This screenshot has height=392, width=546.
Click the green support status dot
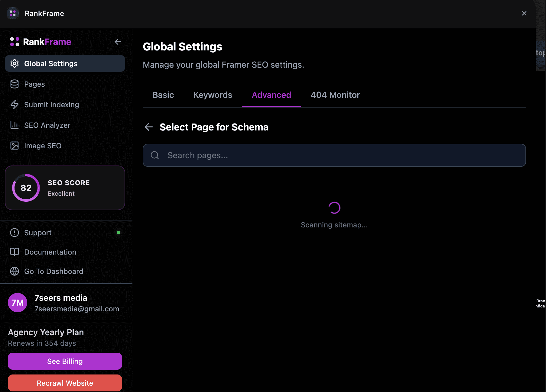[x=119, y=233]
